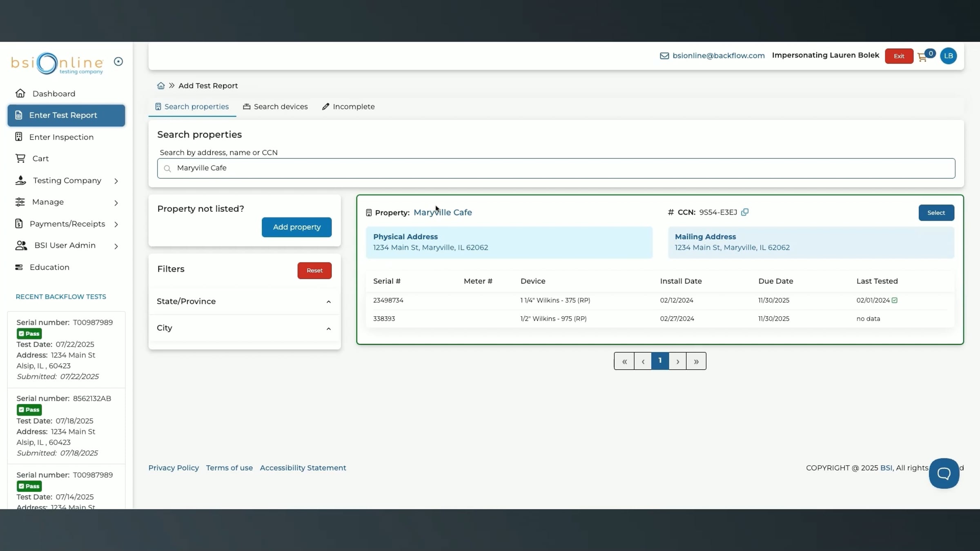Image resolution: width=980 pixels, height=551 pixels.
Task: Click the mail envelope icon in header
Action: coord(664,56)
